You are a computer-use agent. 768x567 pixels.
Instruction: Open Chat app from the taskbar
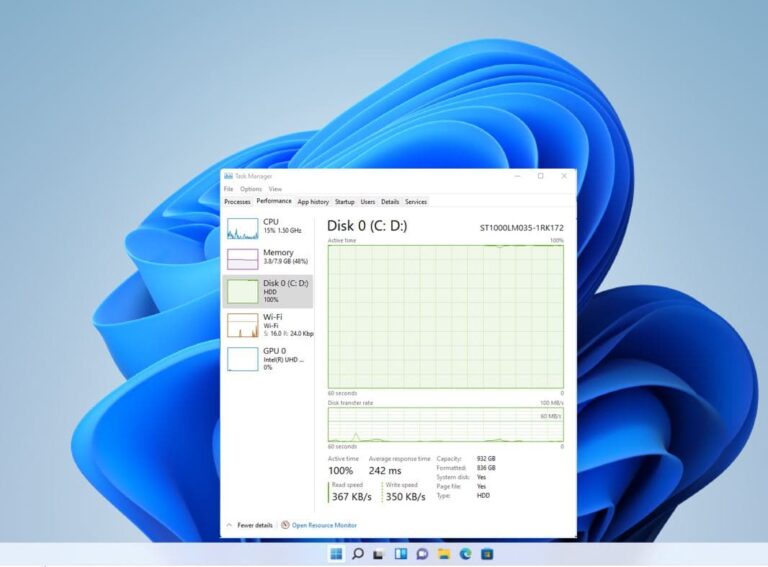(x=422, y=554)
